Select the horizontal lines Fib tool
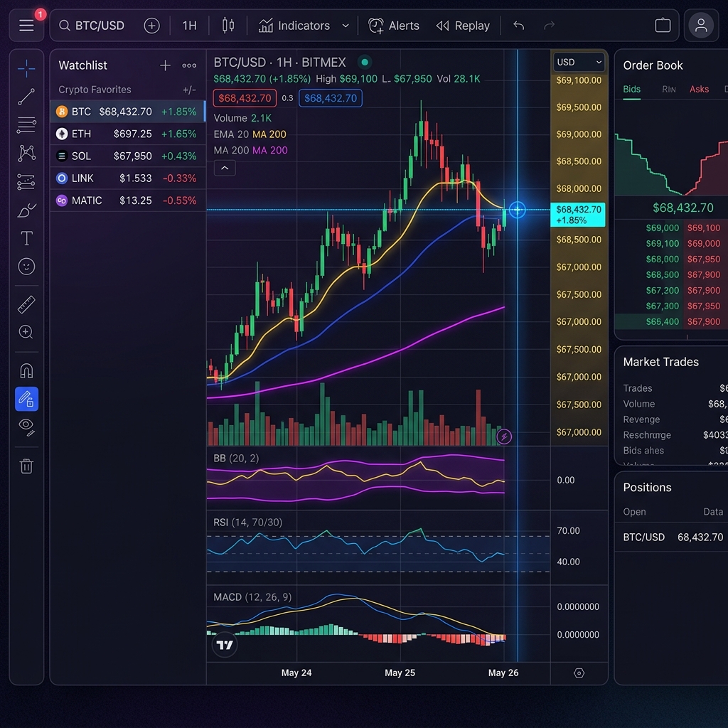Viewport: 728px width, 728px height. 26,125
